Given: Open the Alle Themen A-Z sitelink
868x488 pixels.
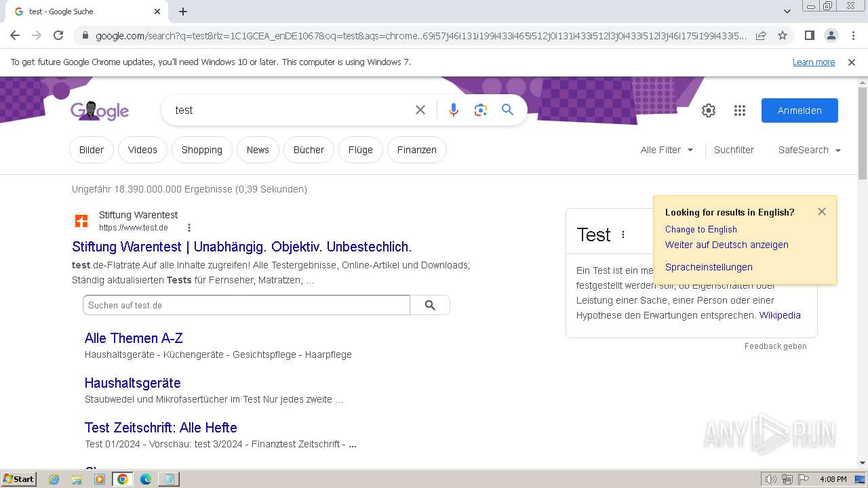Looking at the screenshot, I should point(134,338).
